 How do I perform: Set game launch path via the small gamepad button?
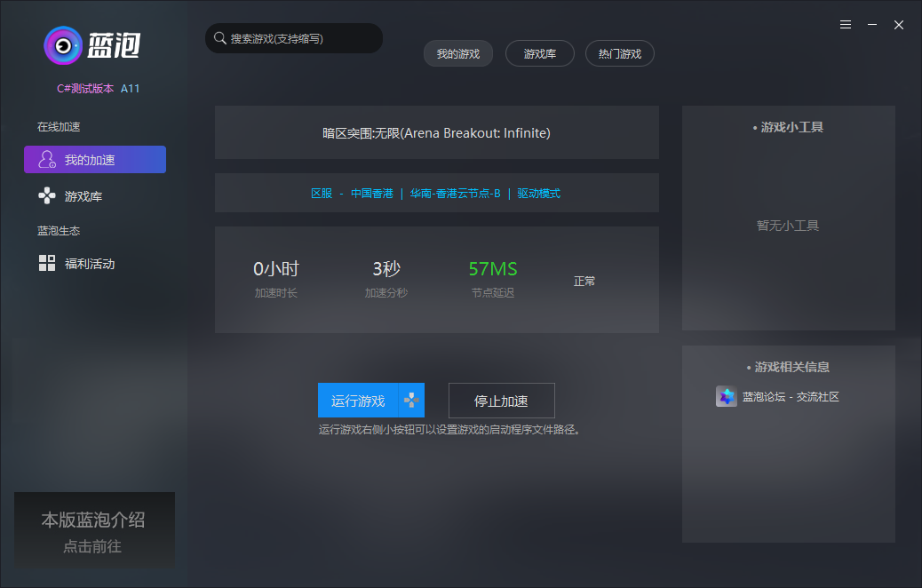[x=411, y=401]
